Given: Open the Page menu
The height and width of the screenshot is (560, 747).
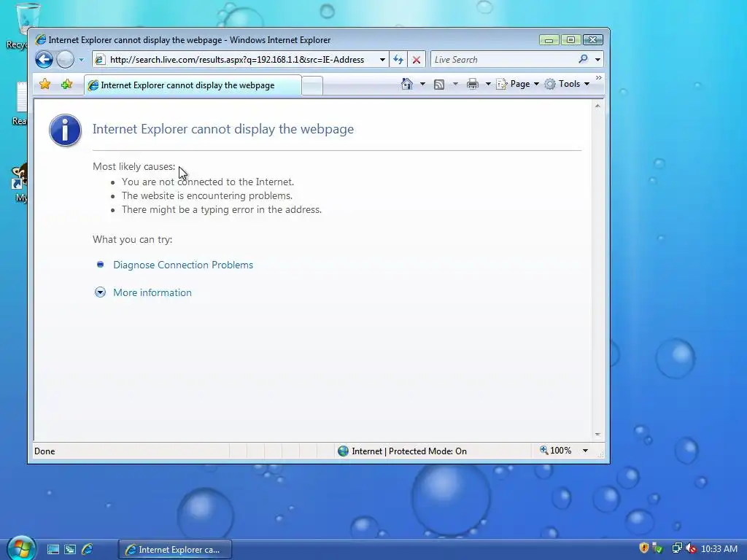Looking at the screenshot, I should click(517, 84).
